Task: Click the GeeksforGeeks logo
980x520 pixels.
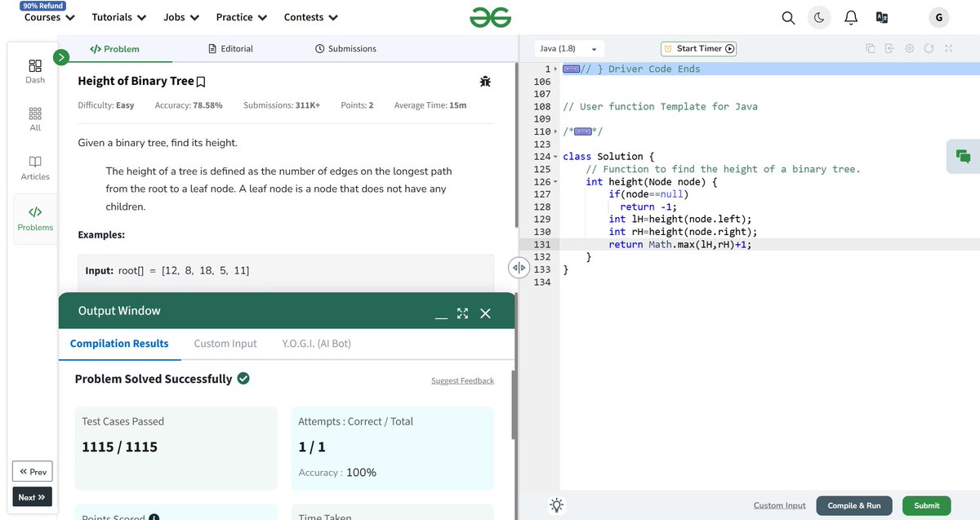Action: 490,17
